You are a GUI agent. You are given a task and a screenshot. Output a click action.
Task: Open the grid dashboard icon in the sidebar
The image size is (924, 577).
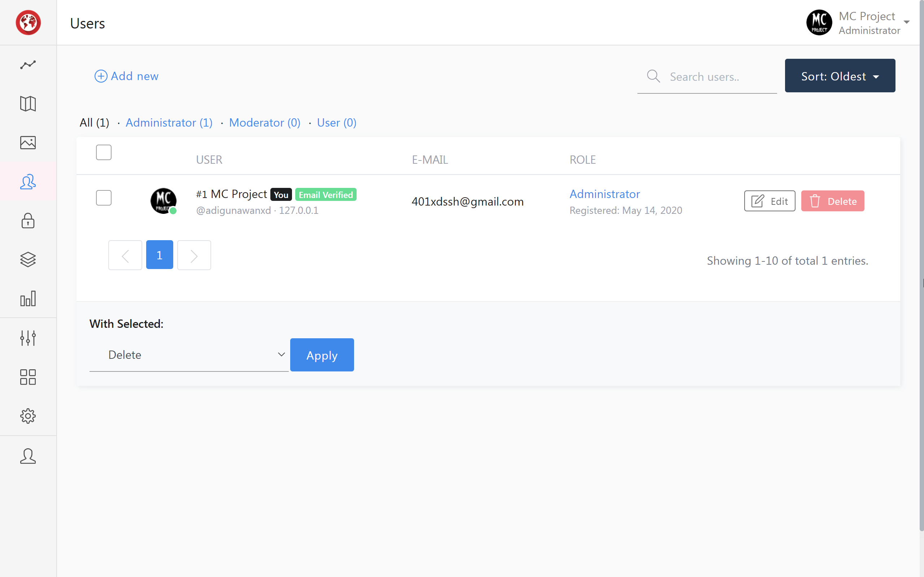pos(28,377)
